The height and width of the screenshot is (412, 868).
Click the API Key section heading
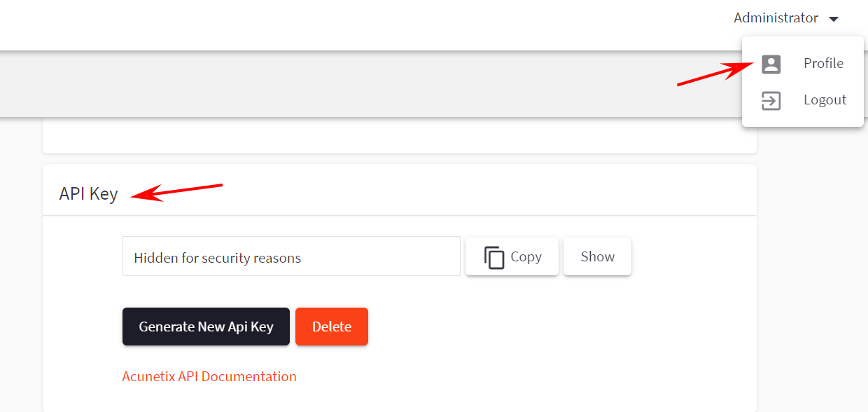coord(88,193)
